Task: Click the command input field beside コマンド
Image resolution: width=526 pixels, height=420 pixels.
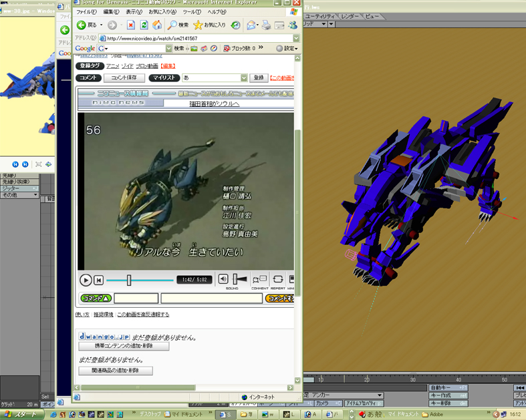Action: 136,298
